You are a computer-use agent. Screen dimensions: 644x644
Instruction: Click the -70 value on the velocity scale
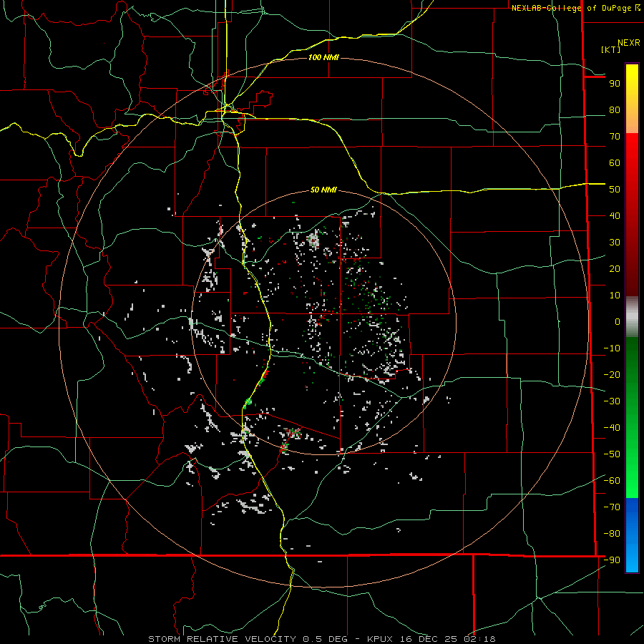612,507
